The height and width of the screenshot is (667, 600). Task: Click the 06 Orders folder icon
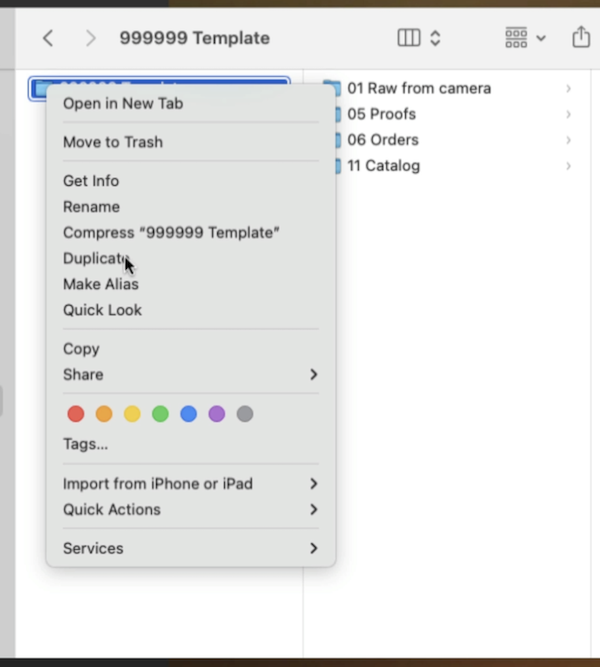pyautogui.click(x=337, y=140)
